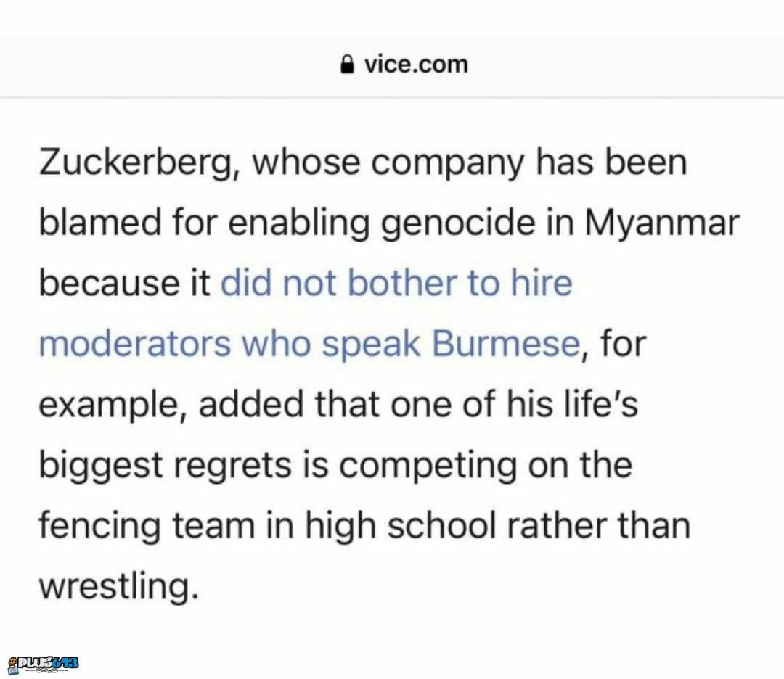The width and height of the screenshot is (784, 679).
Task: Follow the 'moderators who speak Burmese' link
Action: pyautogui.click(x=309, y=344)
